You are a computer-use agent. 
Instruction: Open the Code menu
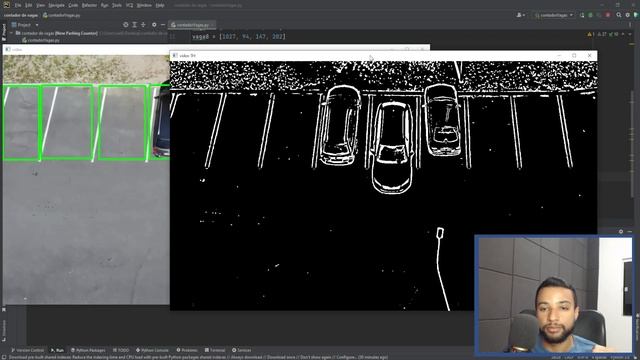tap(73, 5)
